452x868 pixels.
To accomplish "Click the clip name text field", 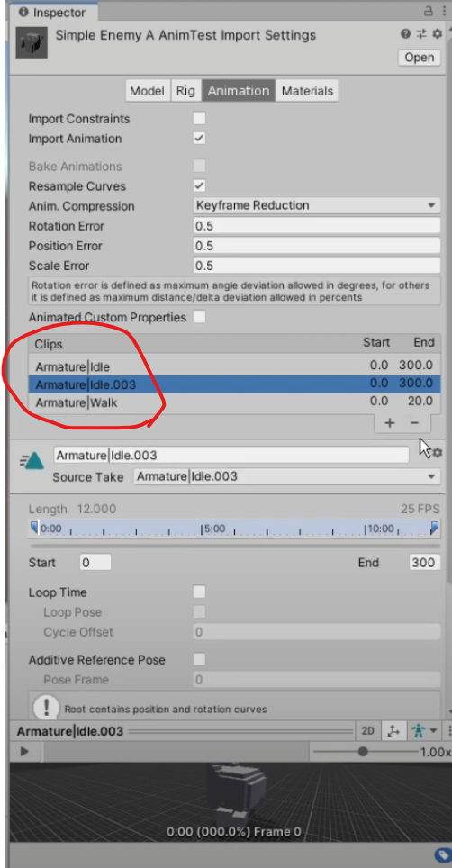I will click(x=231, y=455).
